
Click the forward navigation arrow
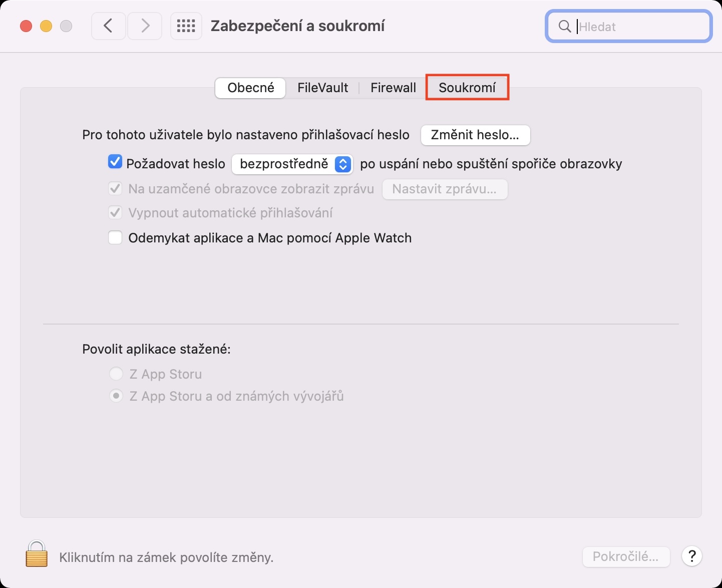click(x=145, y=26)
